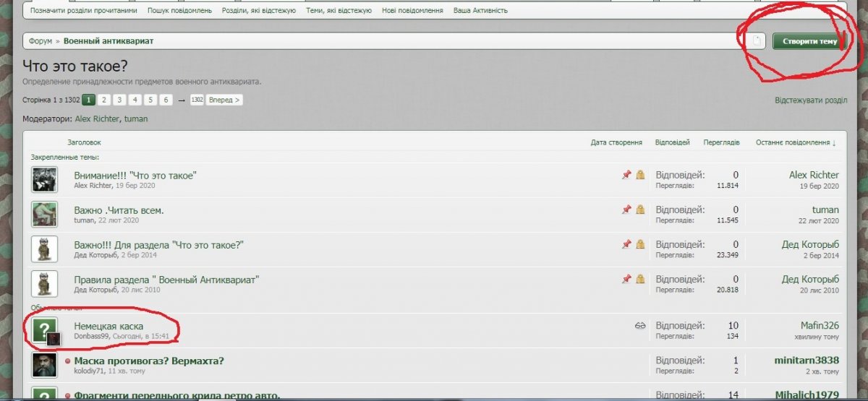
Task: Click last-post date '19 бер 2020' on right
Action: point(820,186)
